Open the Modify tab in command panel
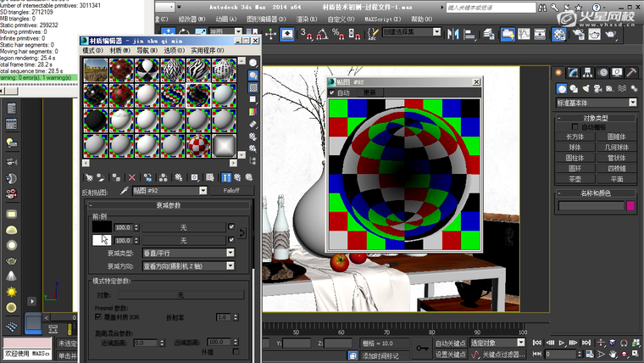Image resolution: width=644 pixels, height=363 pixels. 575,74
